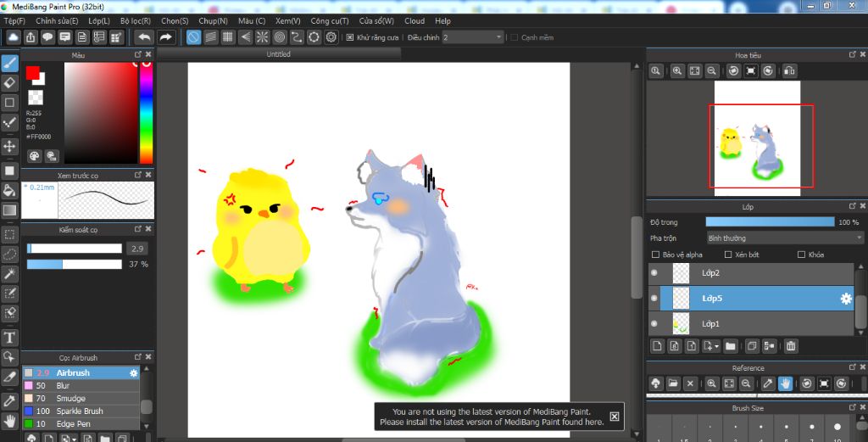The height and width of the screenshot is (442, 868).
Task: Select the Bucket fill tool
Action: (9, 191)
